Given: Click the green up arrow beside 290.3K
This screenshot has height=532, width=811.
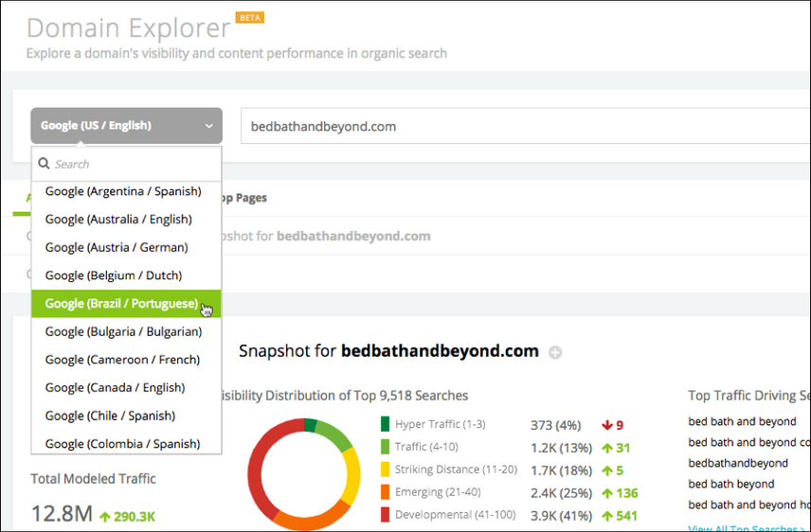Looking at the screenshot, I should [105, 517].
